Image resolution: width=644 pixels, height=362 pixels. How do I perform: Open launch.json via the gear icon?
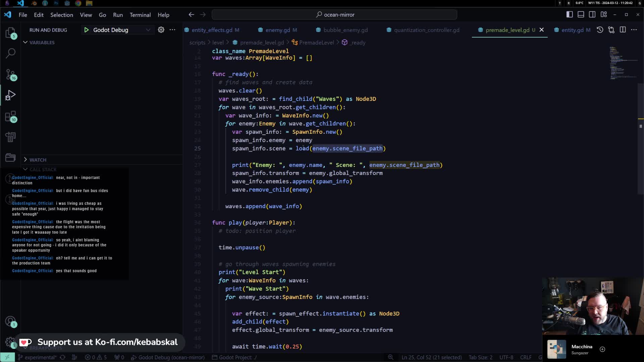coord(161,30)
